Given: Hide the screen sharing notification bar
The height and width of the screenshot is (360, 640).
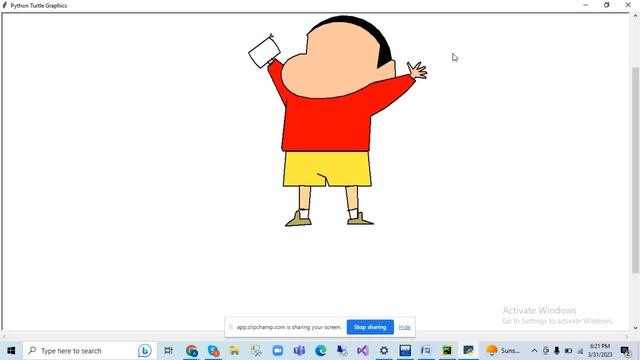Looking at the screenshot, I should click(404, 327).
